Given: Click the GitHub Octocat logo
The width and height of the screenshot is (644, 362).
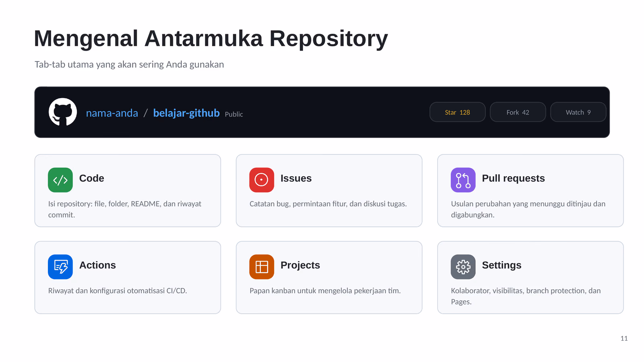Looking at the screenshot, I should (x=63, y=112).
